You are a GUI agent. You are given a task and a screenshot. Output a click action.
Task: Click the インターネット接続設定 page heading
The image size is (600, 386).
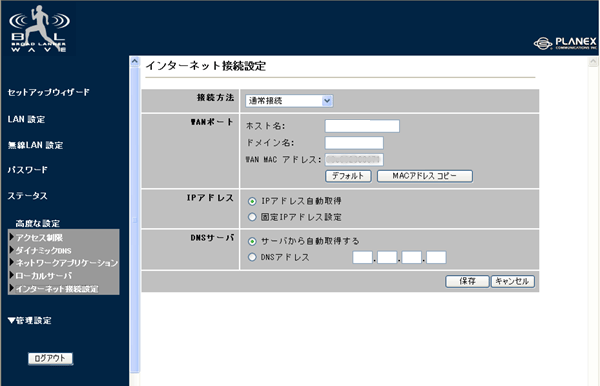click(205, 66)
